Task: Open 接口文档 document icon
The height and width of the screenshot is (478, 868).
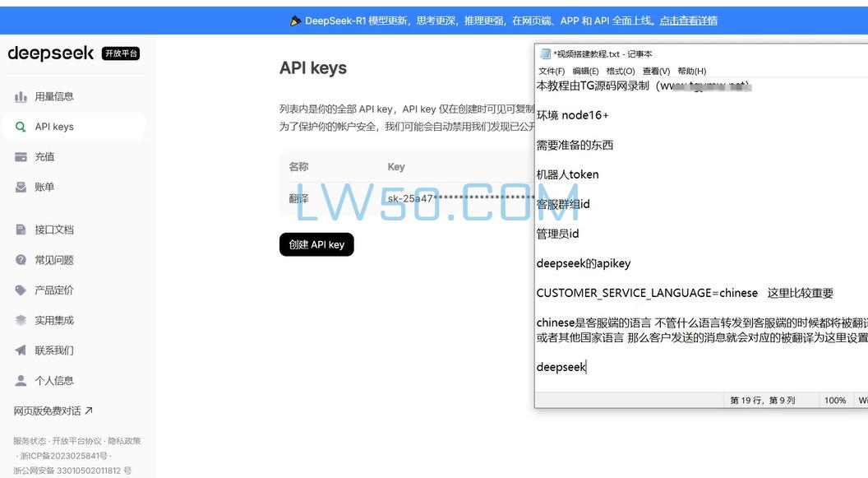Action: 21,229
